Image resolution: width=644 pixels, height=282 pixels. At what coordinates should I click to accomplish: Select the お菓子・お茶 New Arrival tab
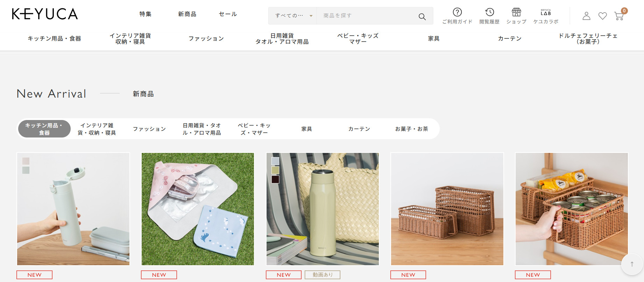pyautogui.click(x=412, y=129)
